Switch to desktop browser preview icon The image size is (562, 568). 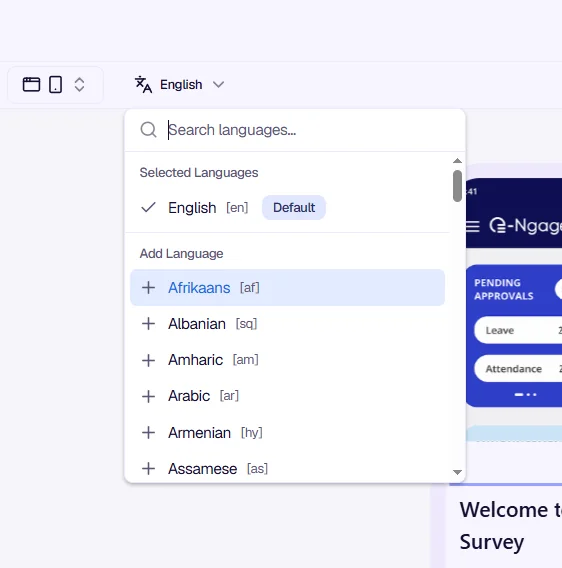click(31, 84)
